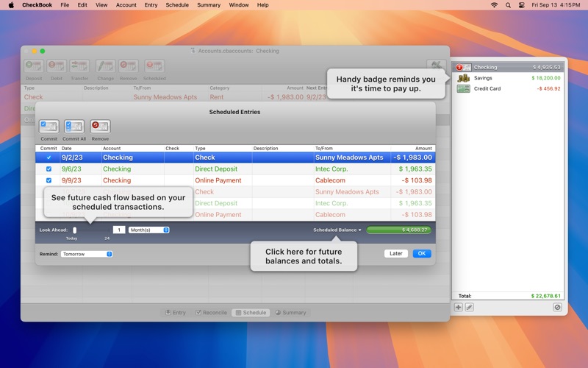Click the Look Ahead slider handle

75,230
